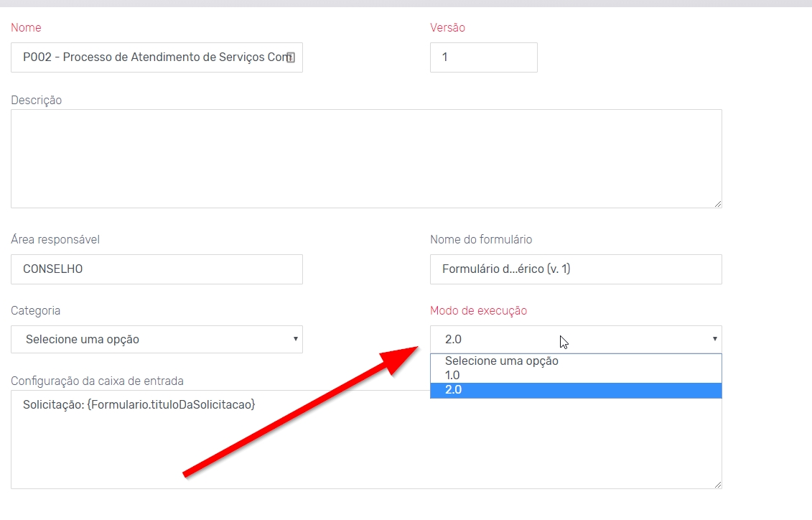Click the red Versão label
The height and width of the screenshot is (520, 812).
tap(447, 28)
